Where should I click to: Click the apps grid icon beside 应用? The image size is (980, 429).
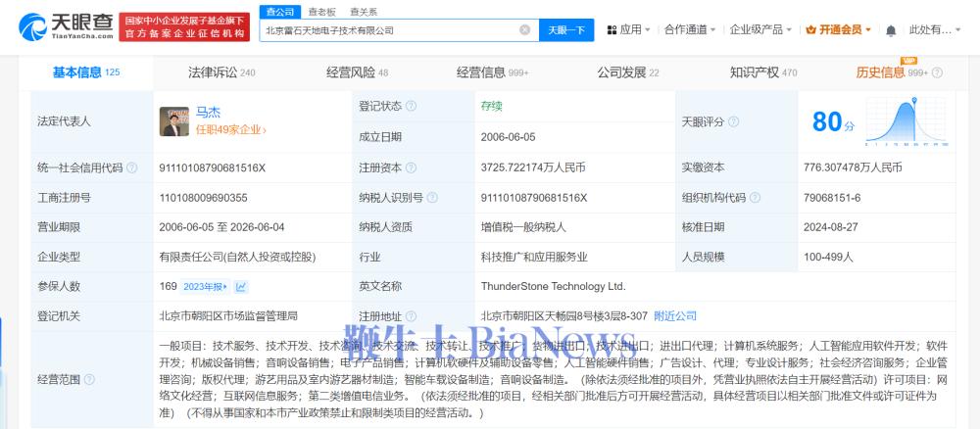[612, 30]
